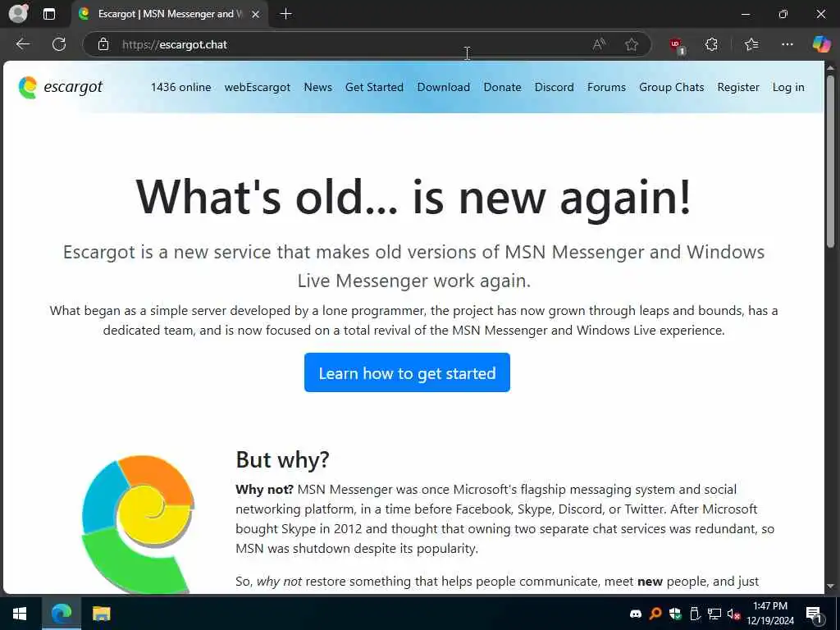The height and width of the screenshot is (630, 840).
Task: Go to Get Started page
Action: click(374, 87)
